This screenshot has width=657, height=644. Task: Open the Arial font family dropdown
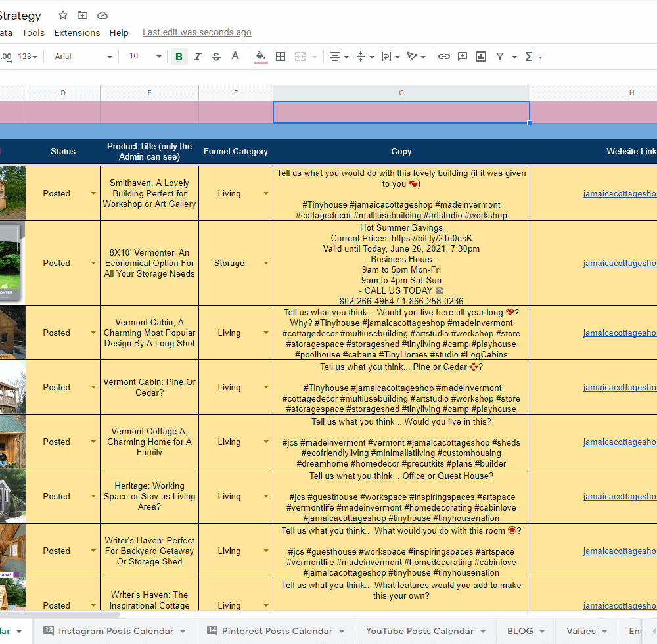[83, 57]
